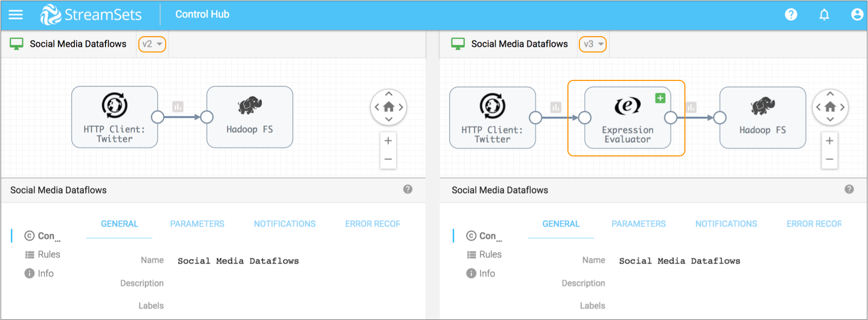Open the v2 version dropdown
The width and height of the screenshot is (868, 320).
pos(152,44)
